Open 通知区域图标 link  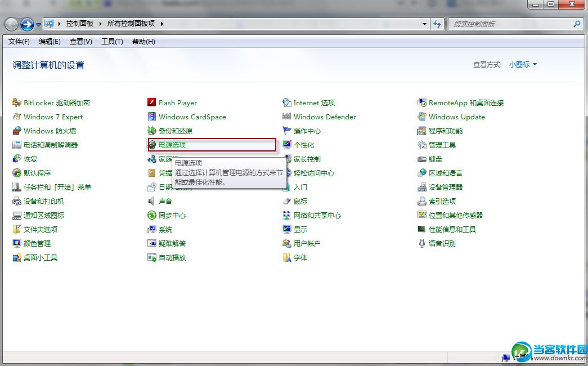pyautogui.click(x=44, y=215)
